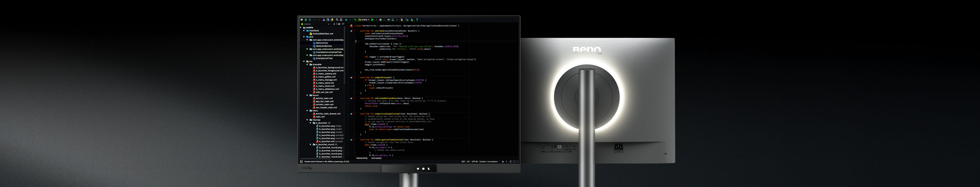
Task: Click the onCreate() breadcrumb below the editor
Action: (x=376, y=158)
